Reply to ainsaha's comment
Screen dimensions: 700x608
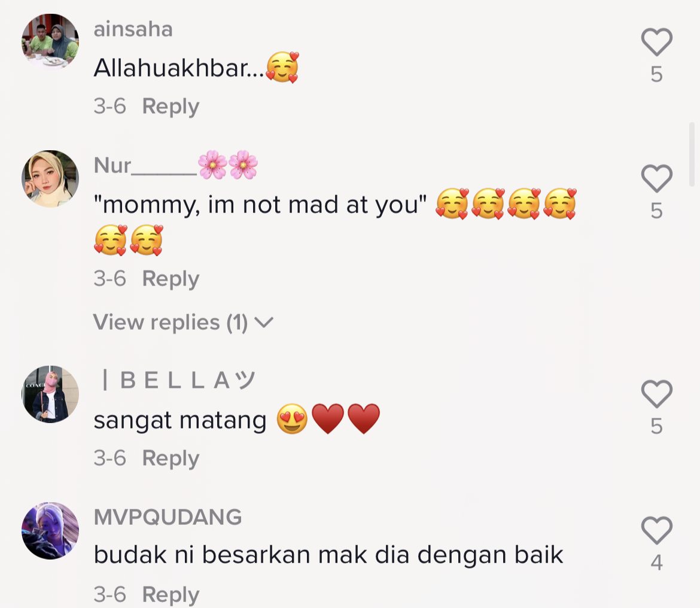[x=171, y=107]
